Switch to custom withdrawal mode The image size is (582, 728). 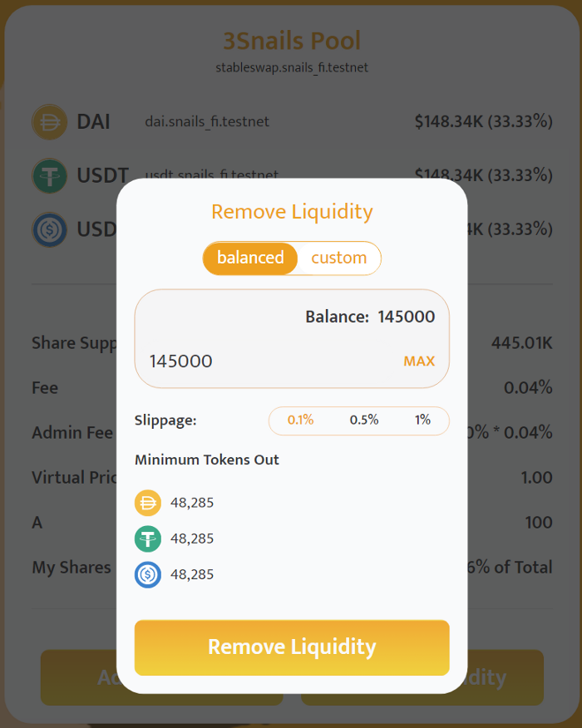tap(338, 258)
